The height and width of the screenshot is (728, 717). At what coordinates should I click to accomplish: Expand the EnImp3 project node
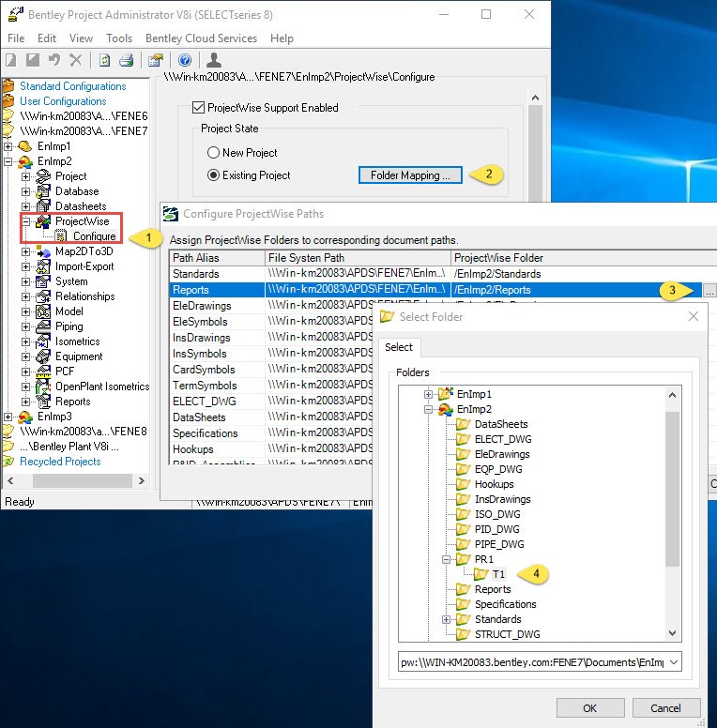pyautogui.click(x=8, y=417)
